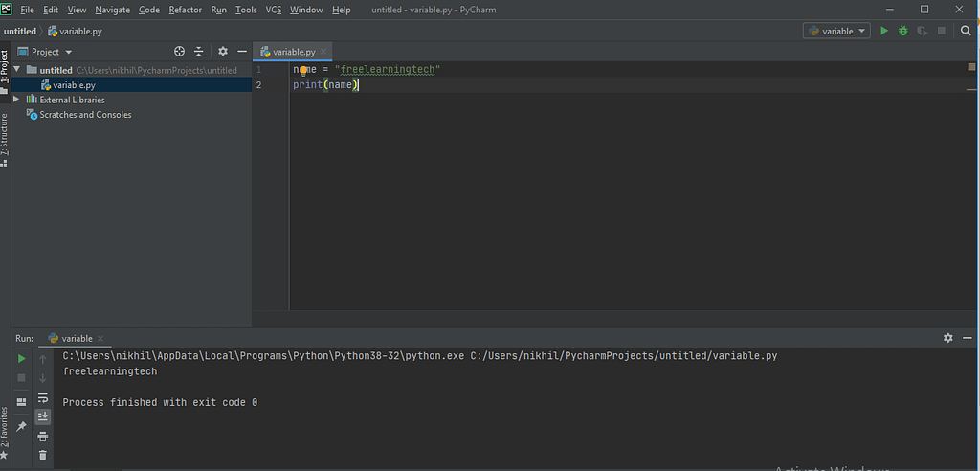This screenshot has height=471, width=980.
Task: Click the PyCharm logo in the title bar
Action: tap(7, 10)
